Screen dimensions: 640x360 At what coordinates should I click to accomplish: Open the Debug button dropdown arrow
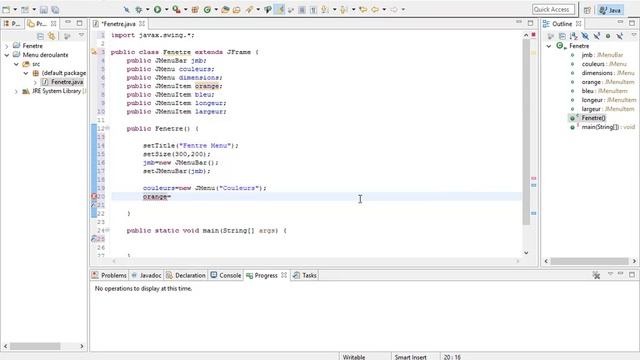(148, 10)
